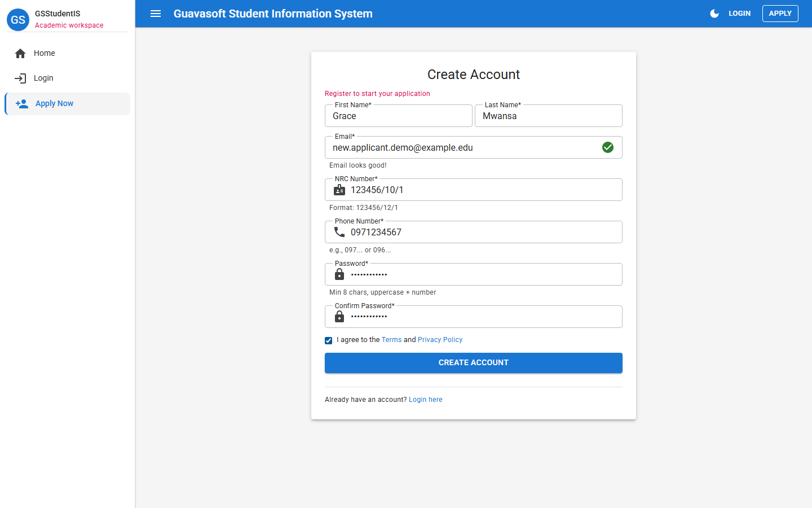Click the Apply Now person-add icon
812x508 pixels.
coord(22,104)
